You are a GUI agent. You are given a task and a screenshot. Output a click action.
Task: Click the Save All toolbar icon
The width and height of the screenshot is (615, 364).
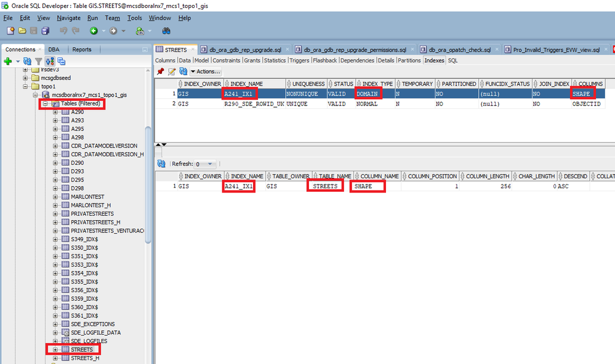[46, 31]
